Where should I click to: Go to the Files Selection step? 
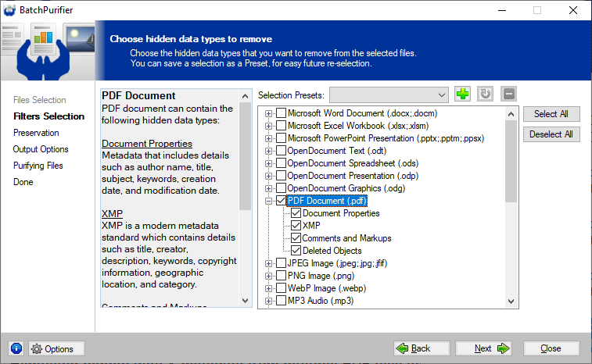pos(40,100)
